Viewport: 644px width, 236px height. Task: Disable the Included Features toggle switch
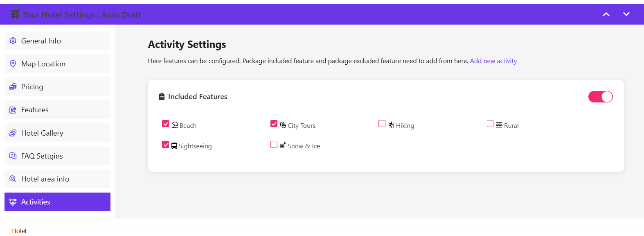pyautogui.click(x=600, y=97)
